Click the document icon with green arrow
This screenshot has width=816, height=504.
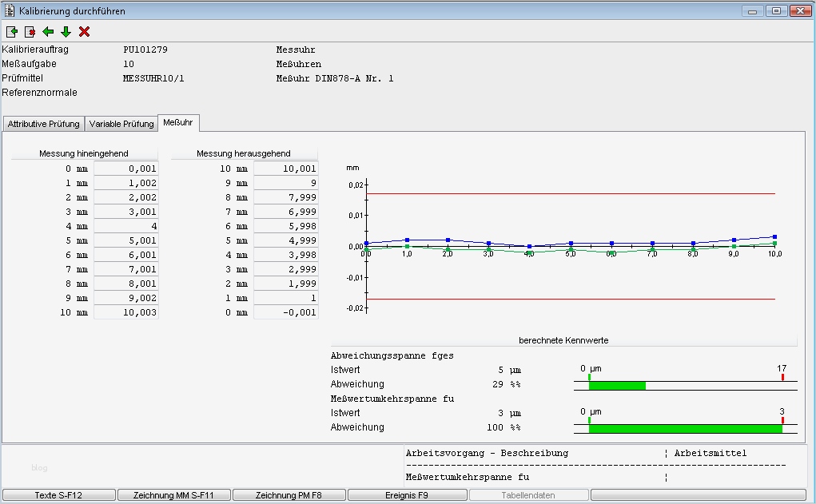point(12,32)
